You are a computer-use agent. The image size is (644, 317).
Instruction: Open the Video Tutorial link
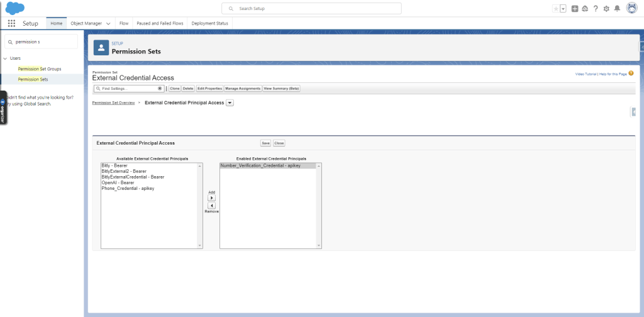pos(586,74)
